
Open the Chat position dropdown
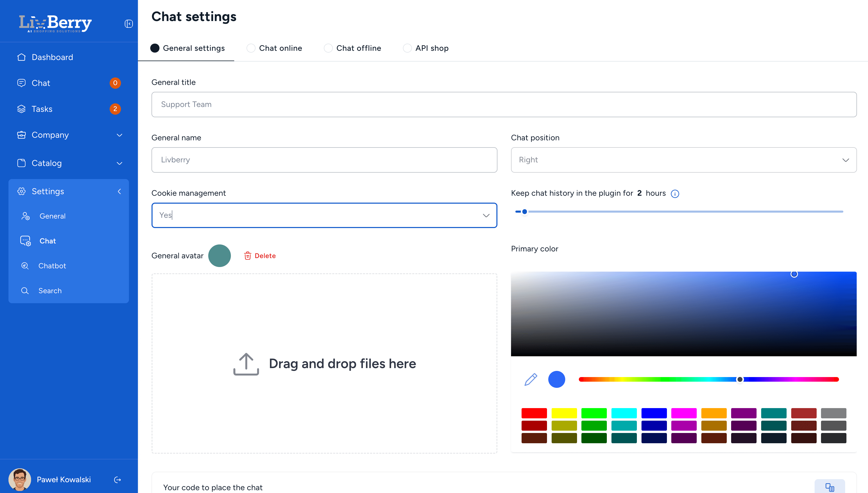click(683, 160)
